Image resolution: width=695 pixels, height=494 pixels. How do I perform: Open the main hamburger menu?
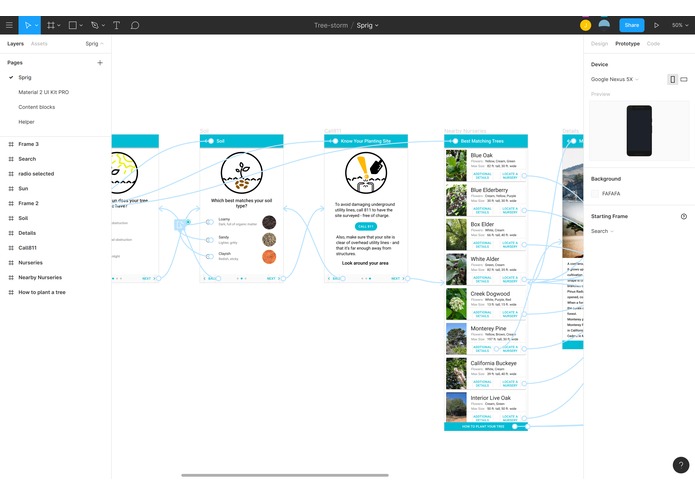(x=9, y=25)
